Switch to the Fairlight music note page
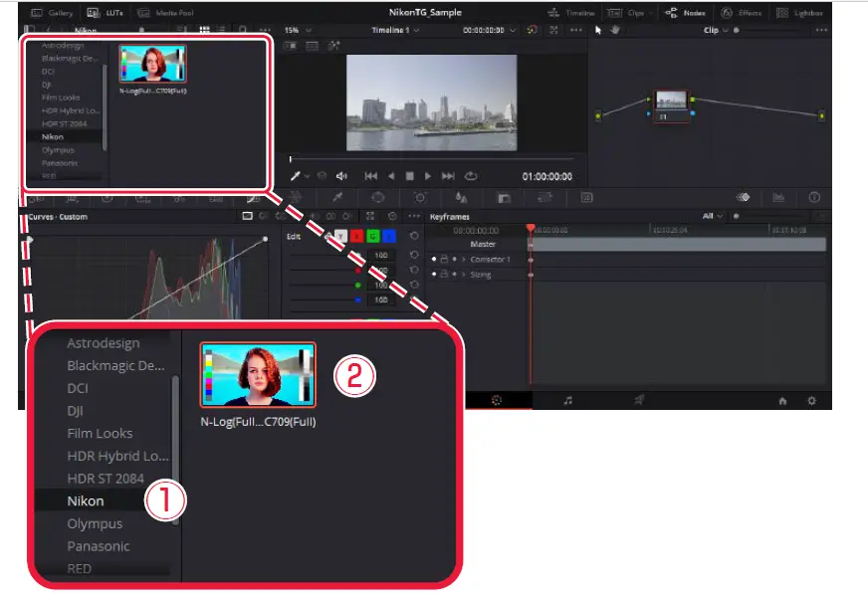This screenshot has width=868, height=594. point(567,400)
